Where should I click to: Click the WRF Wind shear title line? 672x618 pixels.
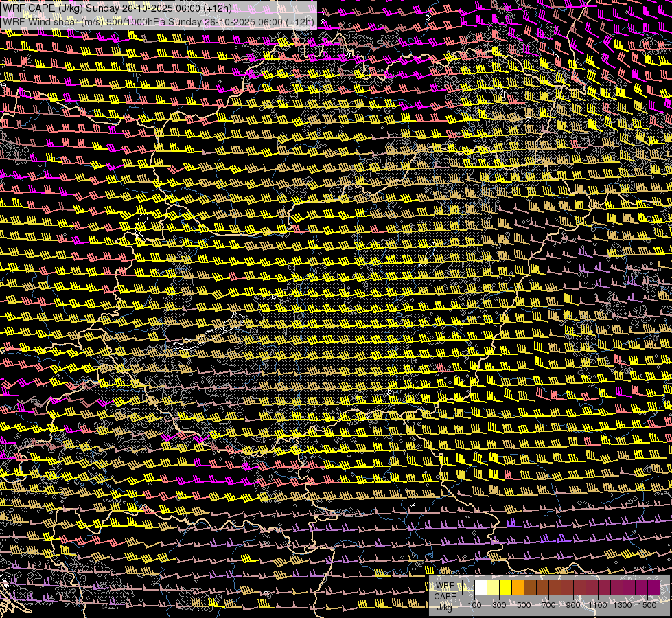158,21
